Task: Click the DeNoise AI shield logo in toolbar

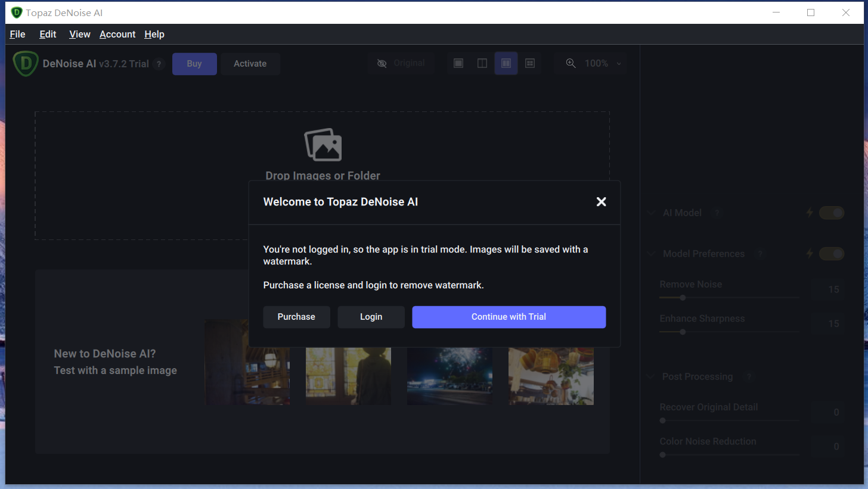Action: tap(26, 64)
